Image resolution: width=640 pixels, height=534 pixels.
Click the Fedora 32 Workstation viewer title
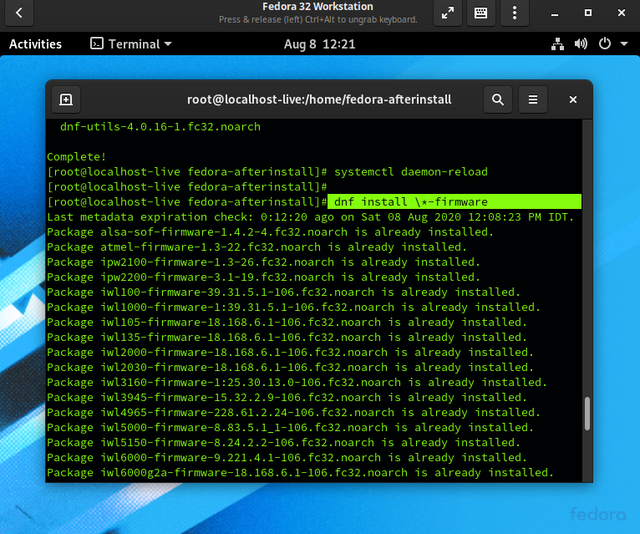tap(318, 7)
